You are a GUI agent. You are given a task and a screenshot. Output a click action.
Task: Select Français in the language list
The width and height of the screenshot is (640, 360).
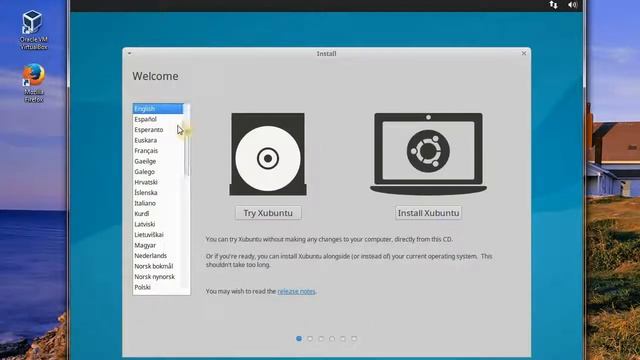pyautogui.click(x=158, y=151)
